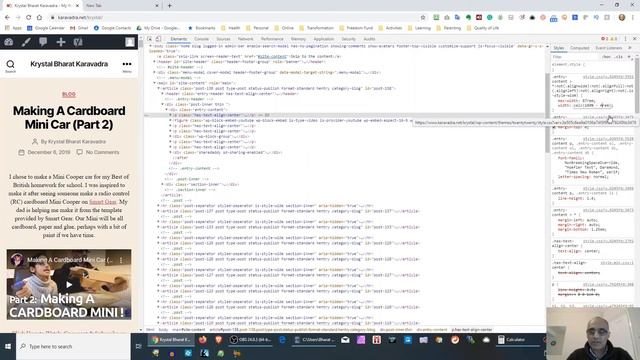Click the Customize paintbrush icon in admin bar
This screenshot has width=640, height=360.
click(x=26, y=42)
